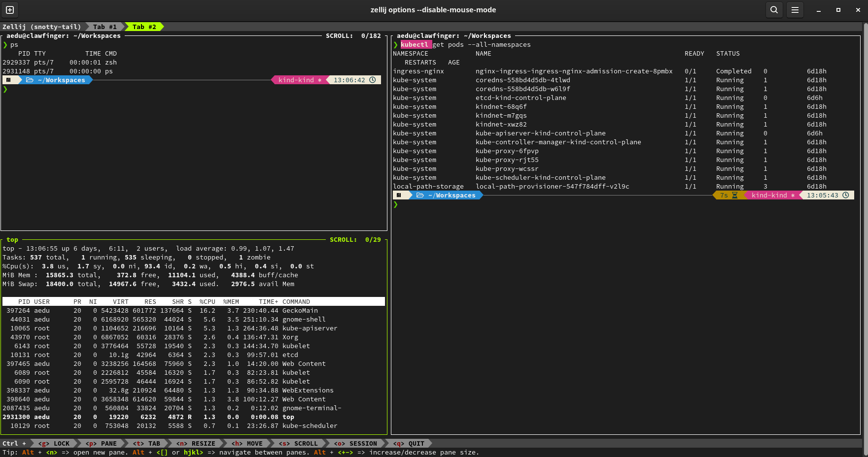868x457 pixels.
Task: Click the ~/Workspaces path segment in the right pane
Action: (x=451, y=195)
